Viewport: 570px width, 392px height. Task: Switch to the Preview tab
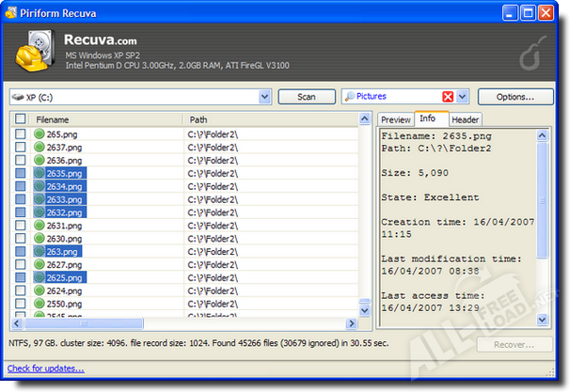pyautogui.click(x=396, y=120)
